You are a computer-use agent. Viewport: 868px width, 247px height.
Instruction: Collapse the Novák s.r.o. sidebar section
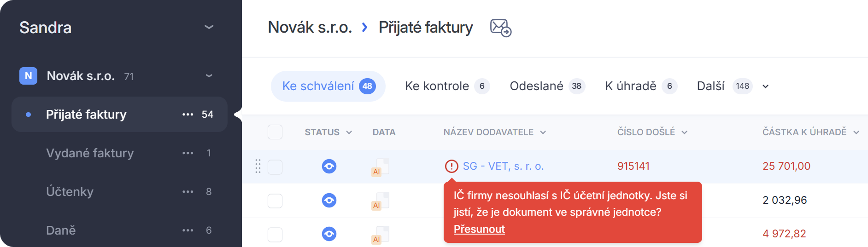pos(209,76)
